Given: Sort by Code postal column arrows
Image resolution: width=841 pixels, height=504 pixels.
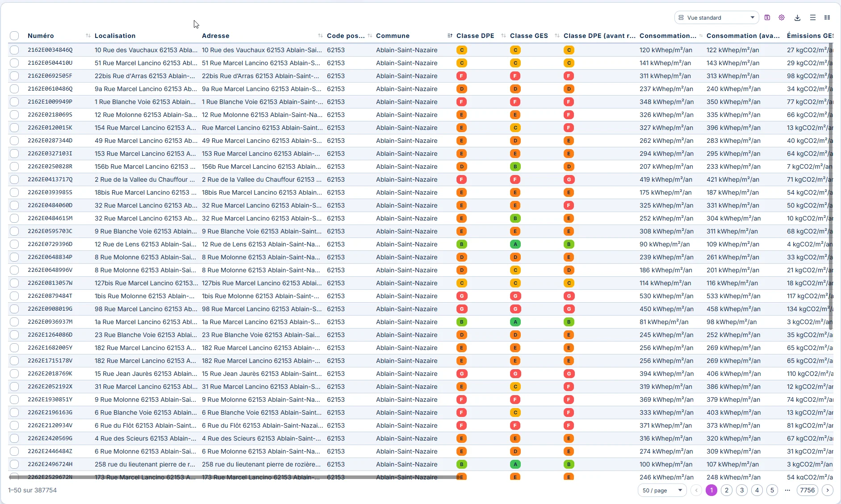Looking at the screenshot, I should pyautogui.click(x=370, y=36).
